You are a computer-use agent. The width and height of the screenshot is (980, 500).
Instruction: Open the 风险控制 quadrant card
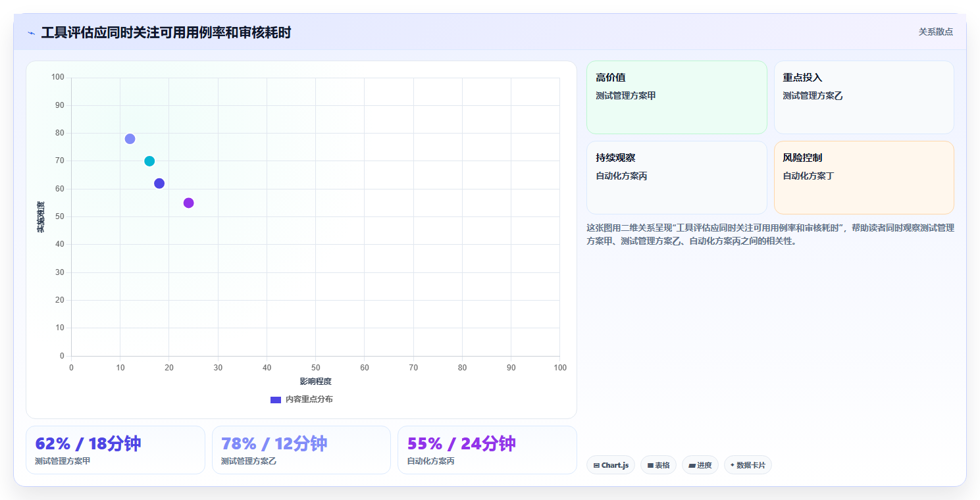coord(864,178)
